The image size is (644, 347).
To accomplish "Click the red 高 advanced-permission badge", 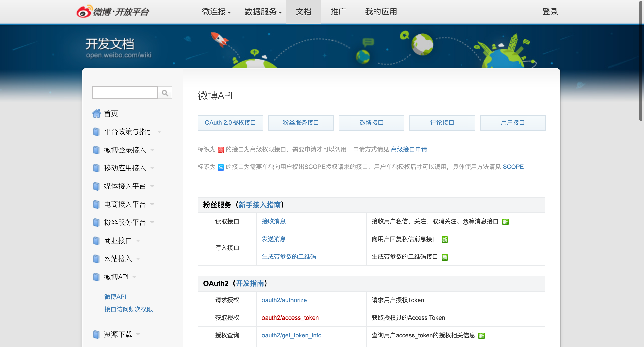I will coord(221,150).
